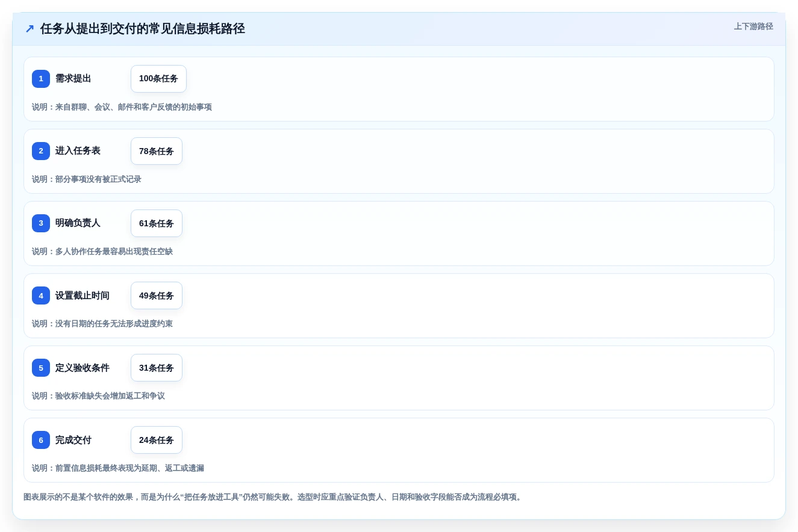Click step badge number 2

pos(41,151)
